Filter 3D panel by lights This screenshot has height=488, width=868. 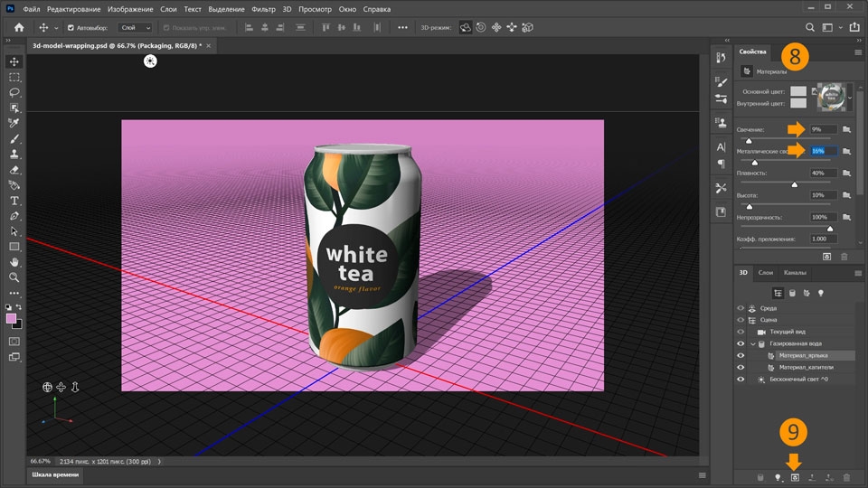[821, 293]
